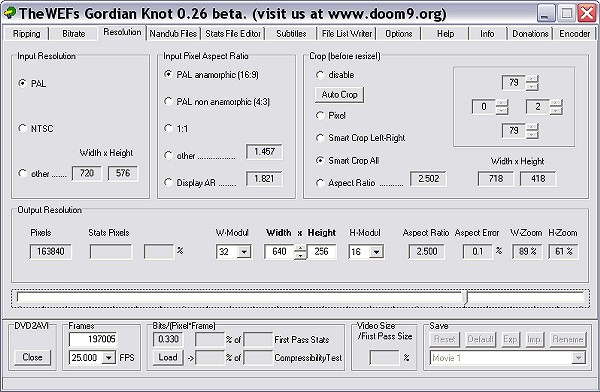This screenshot has width=600, height=392.
Task: Select the Pixel crop mode
Action: [x=320, y=115]
